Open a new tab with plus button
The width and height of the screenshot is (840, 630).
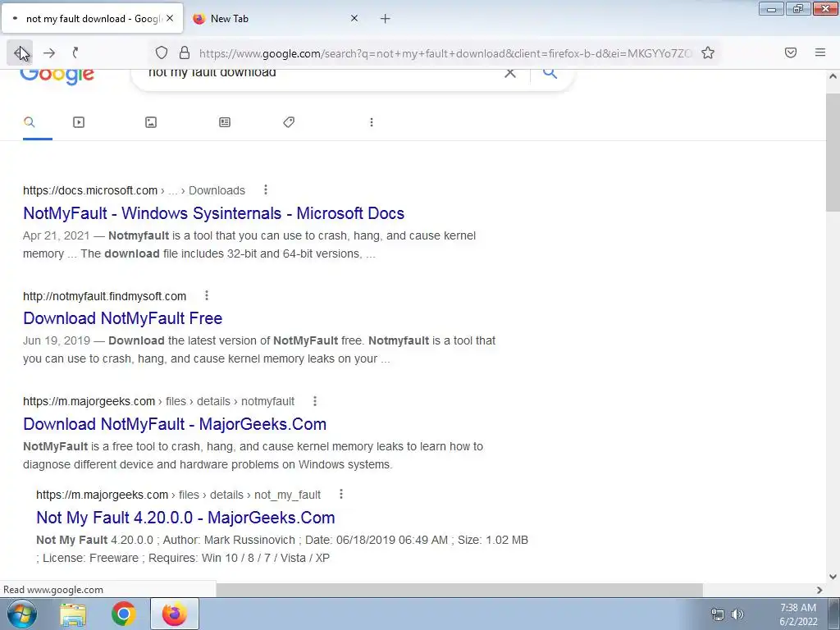coord(386,19)
